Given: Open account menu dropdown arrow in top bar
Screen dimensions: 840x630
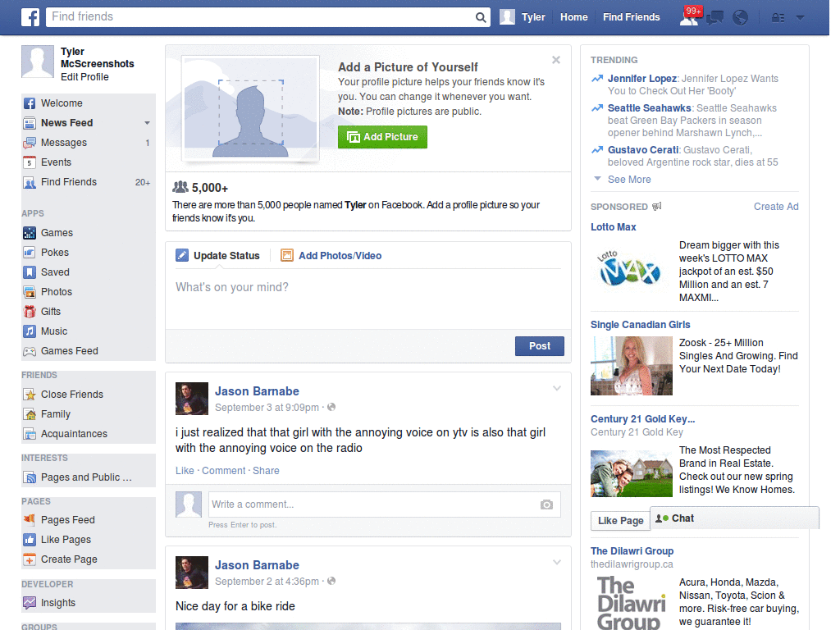Looking at the screenshot, I should 801,18.
